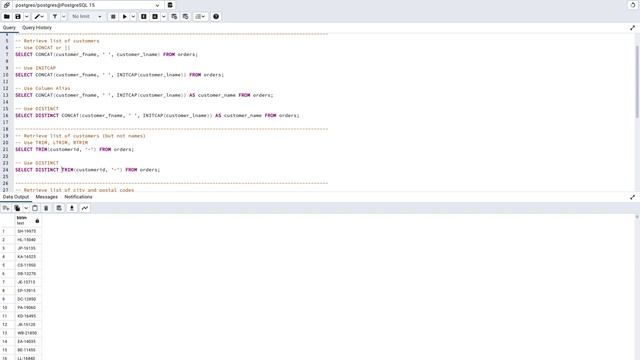Open file with the folder icon

coord(7,17)
